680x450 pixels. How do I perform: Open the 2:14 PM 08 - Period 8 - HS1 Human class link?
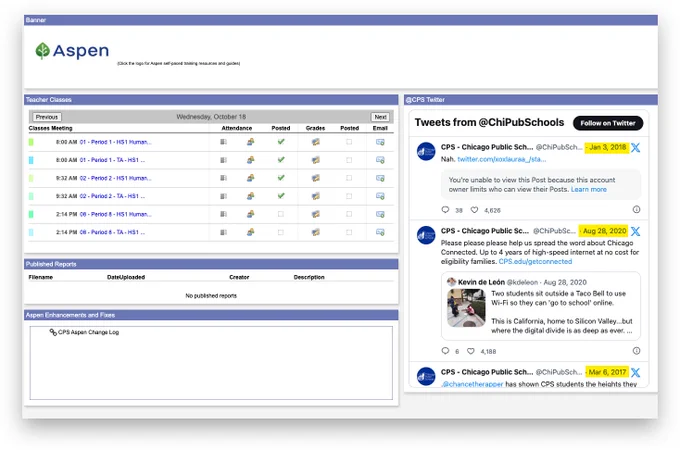click(x=115, y=214)
